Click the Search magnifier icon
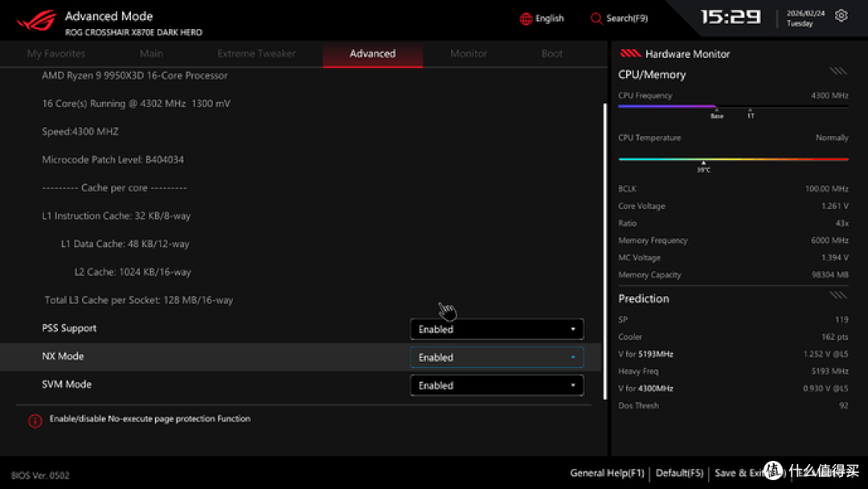The width and height of the screenshot is (868, 489). (596, 18)
